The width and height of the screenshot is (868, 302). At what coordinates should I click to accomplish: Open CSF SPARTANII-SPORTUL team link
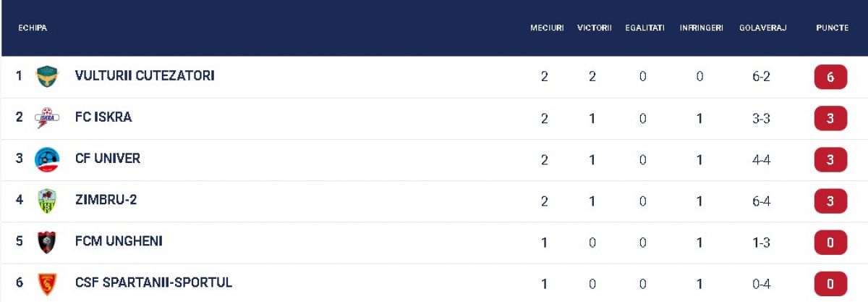click(153, 282)
